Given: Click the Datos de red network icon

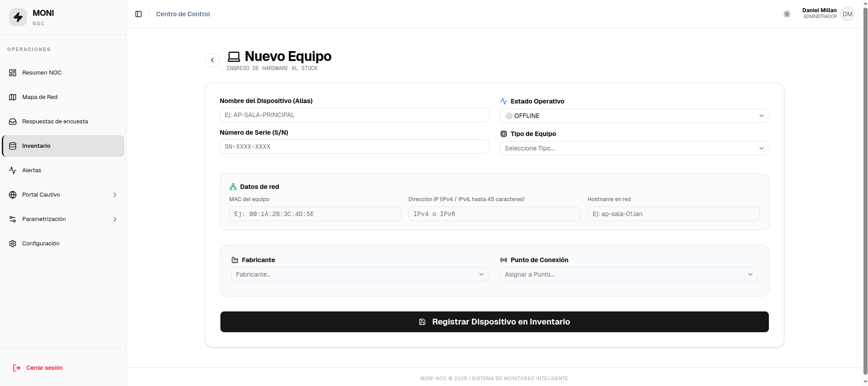Looking at the screenshot, I should click(x=233, y=187).
